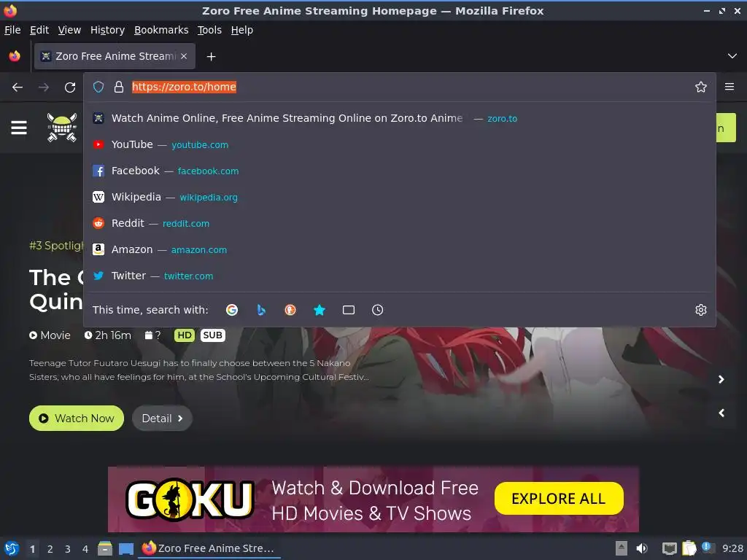
Task: Open the Tools menu
Action: pyautogui.click(x=209, y=30)
